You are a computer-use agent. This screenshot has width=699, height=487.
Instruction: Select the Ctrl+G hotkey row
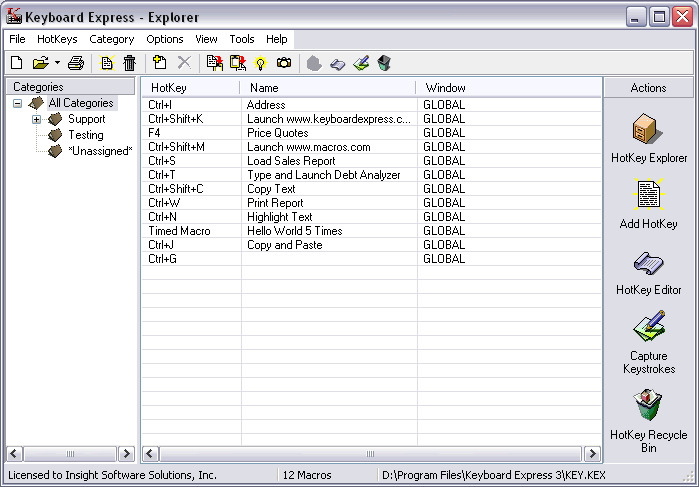pos(371,259)
